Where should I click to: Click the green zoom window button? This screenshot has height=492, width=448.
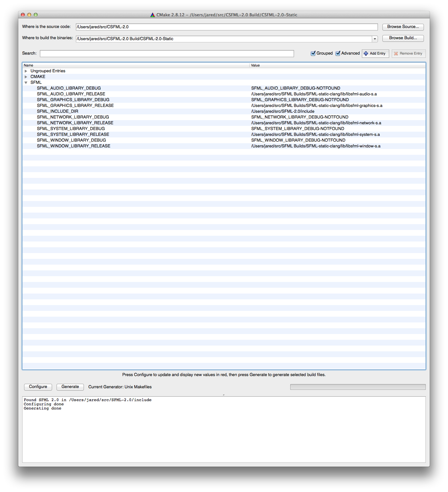pos(36,15)
